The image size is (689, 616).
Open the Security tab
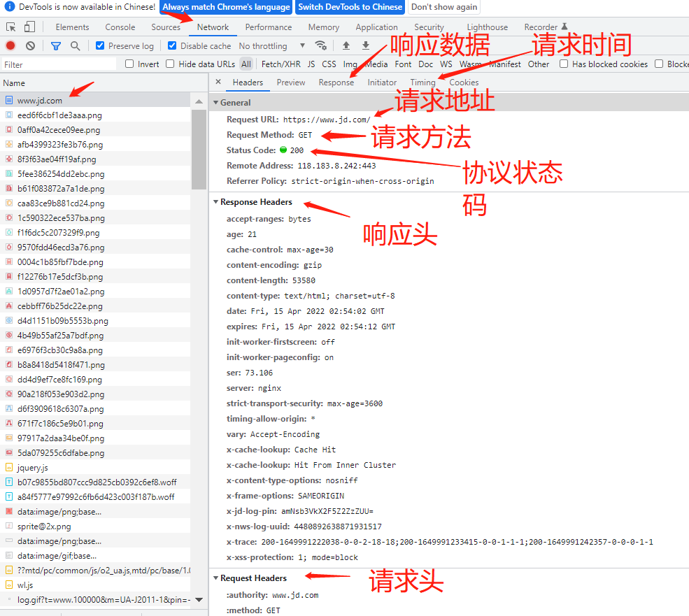(429, 27)
